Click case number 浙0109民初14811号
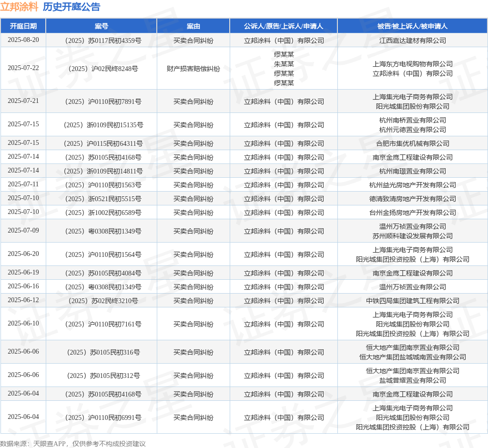 pyautogui.click(x=103, y=171)
